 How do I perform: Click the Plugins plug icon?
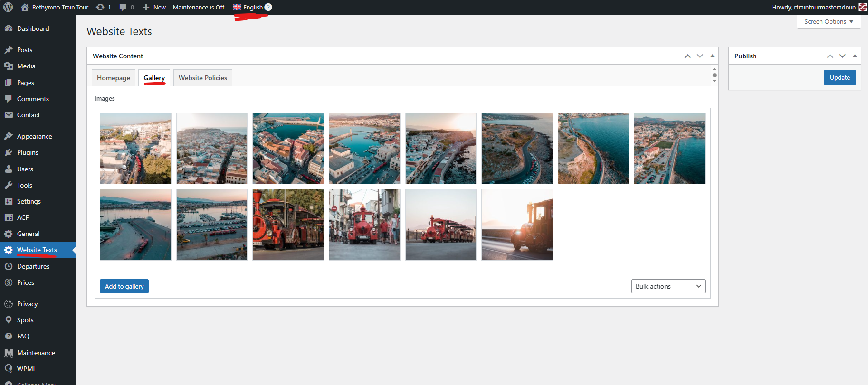[x=9, y=152]
